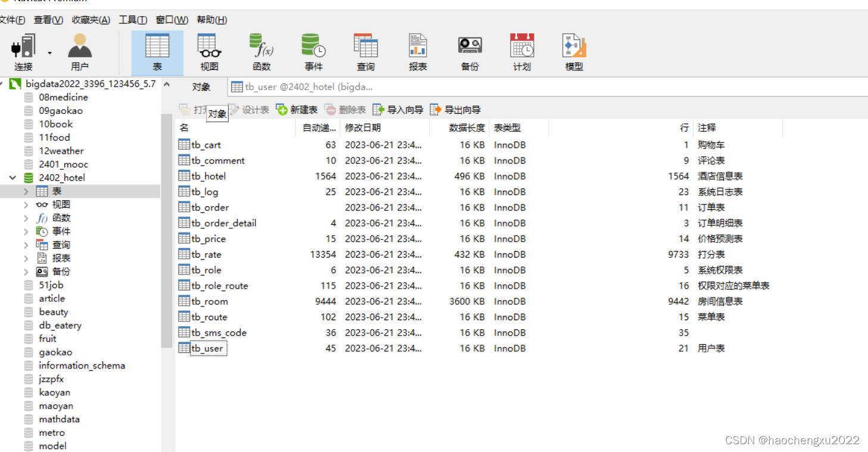This screenshot has width=868, height=452.
Task: Expand the Reports (报表) tree node
Action: pyautogui.click(x=26, y=258)
